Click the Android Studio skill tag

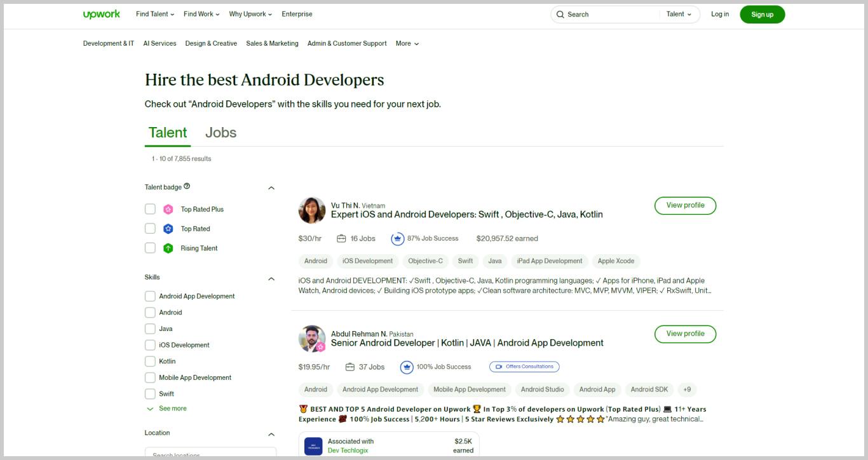(542, 389)
